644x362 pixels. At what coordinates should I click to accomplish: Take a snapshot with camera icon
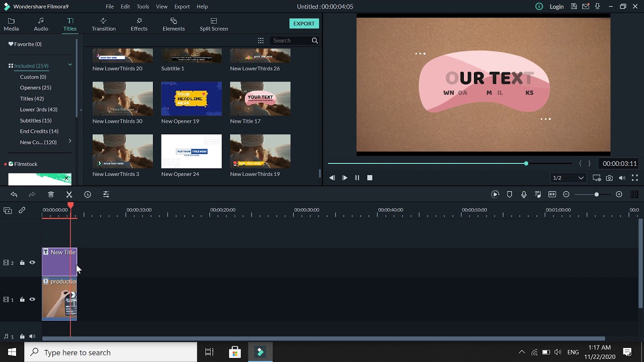tap(609, 178)
